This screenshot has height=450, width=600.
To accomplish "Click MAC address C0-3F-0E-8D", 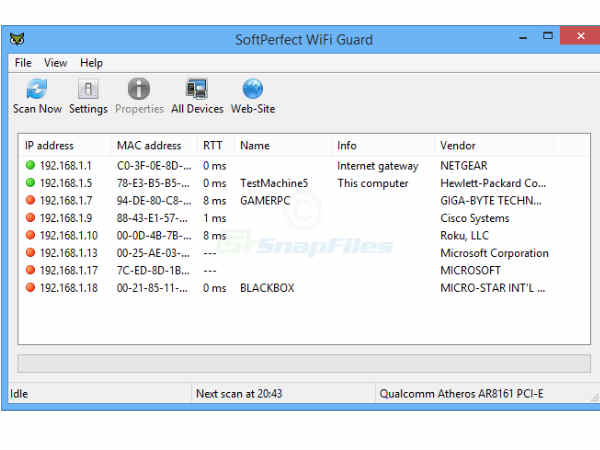I will point(154,165).
